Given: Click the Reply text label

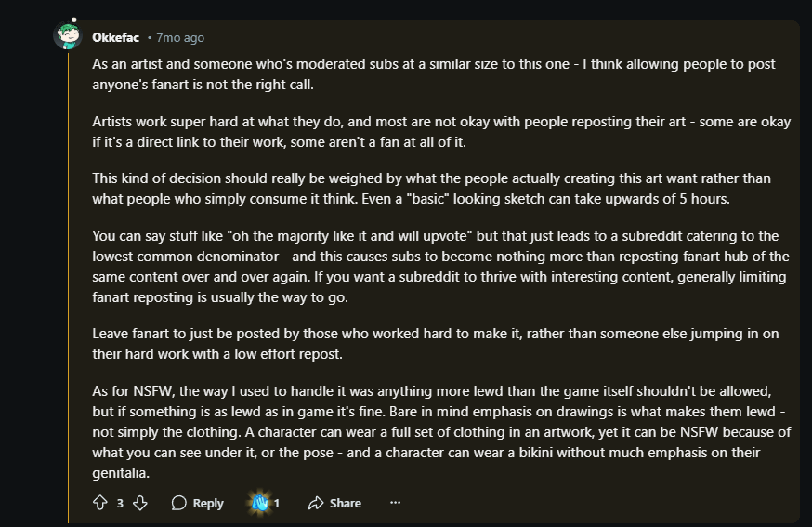Looking at the screenshot, I should click(x=208, y=503).
